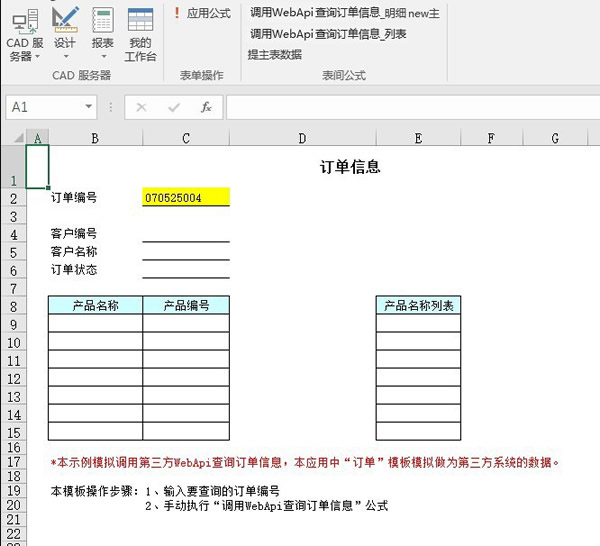Expand the 设计 dropdown arrow
The image size is (600, 546).
(65, 57)
